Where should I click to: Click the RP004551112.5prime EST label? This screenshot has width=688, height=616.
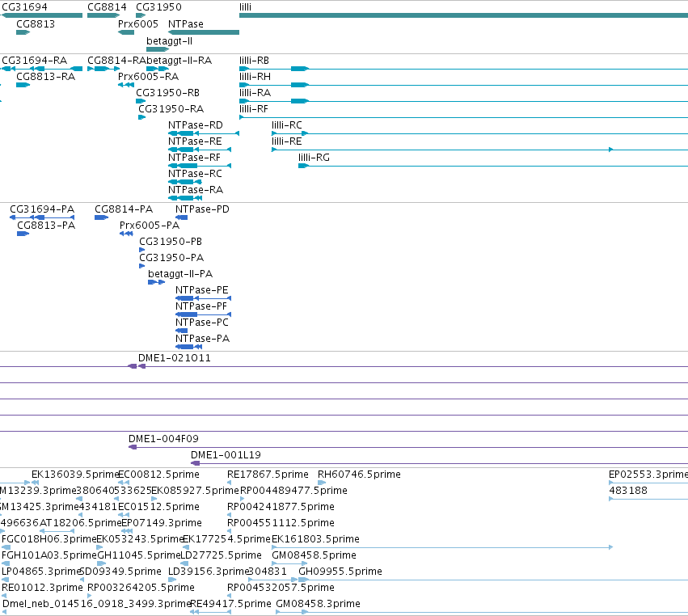(x=281, y=522)
